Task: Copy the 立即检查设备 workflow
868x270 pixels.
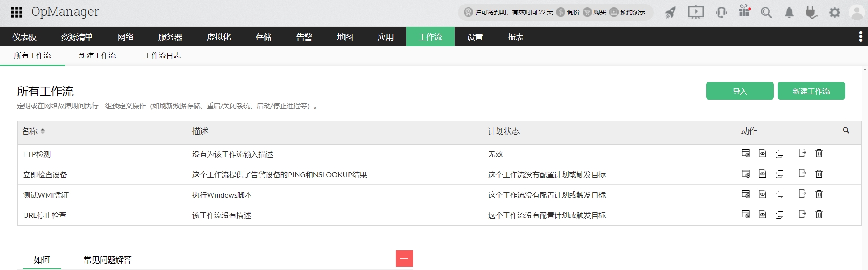Action: (779, 174)
